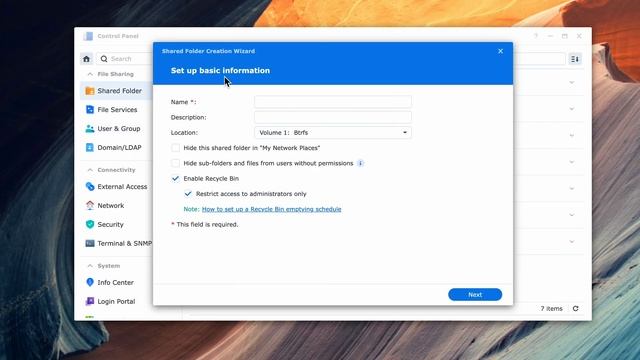Image resolution: width=640 pixels, height=360 pixels.
Task: Click the Control Panel Search field
Action: pos(124,59)
